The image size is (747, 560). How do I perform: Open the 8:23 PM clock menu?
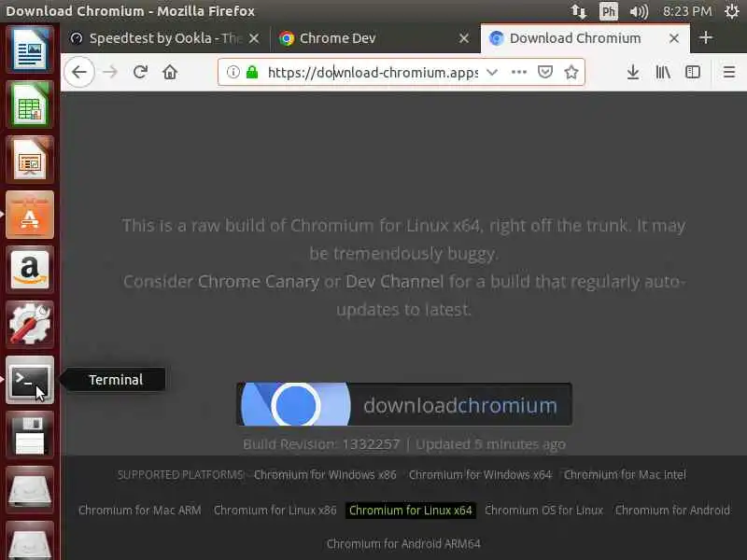[x=687, y=11]
